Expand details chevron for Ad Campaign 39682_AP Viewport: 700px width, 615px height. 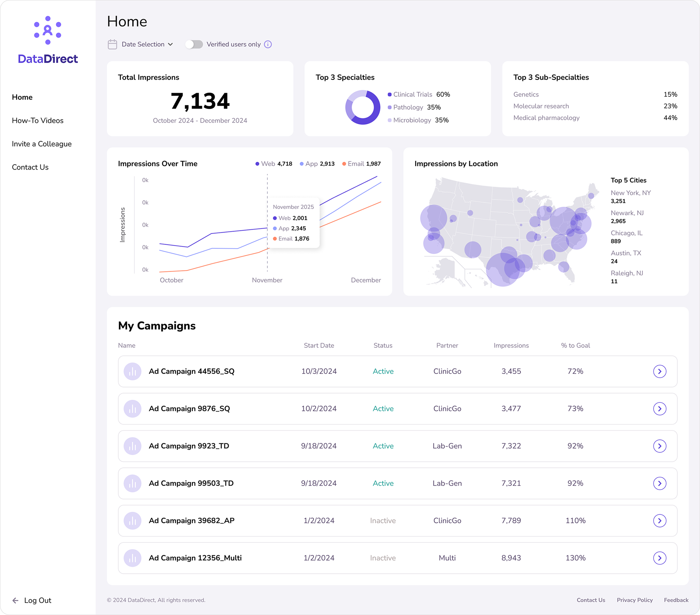pos(659,521)
